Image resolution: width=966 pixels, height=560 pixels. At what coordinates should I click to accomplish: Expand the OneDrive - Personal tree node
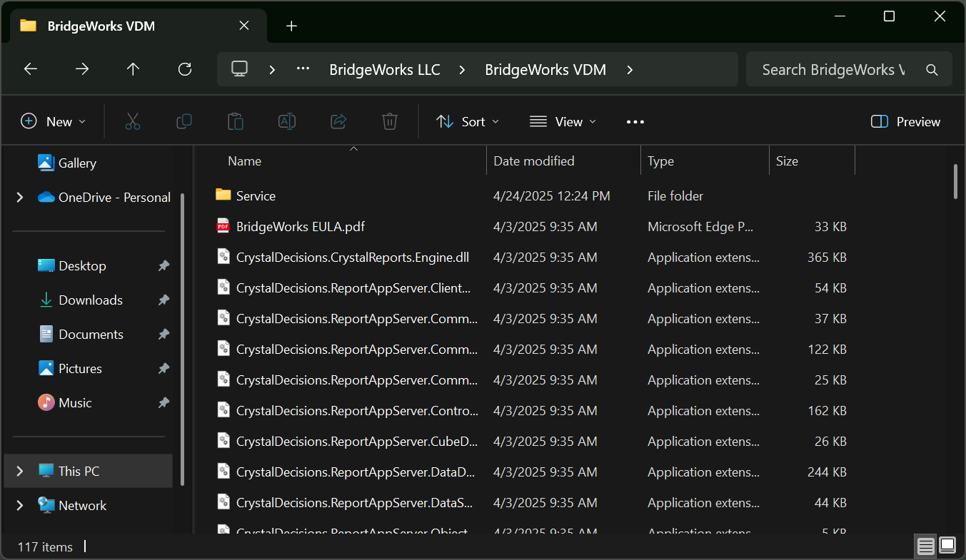(20, 197)
